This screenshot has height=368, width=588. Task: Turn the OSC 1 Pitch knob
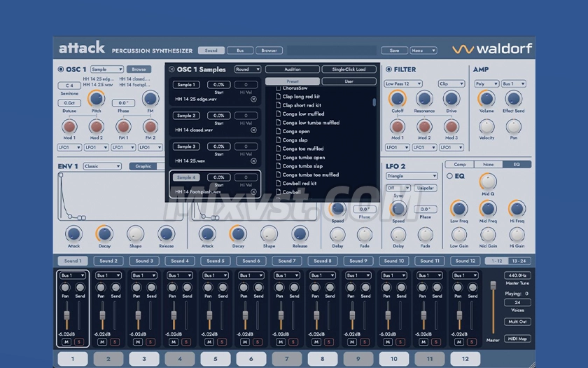click(97, 99)
